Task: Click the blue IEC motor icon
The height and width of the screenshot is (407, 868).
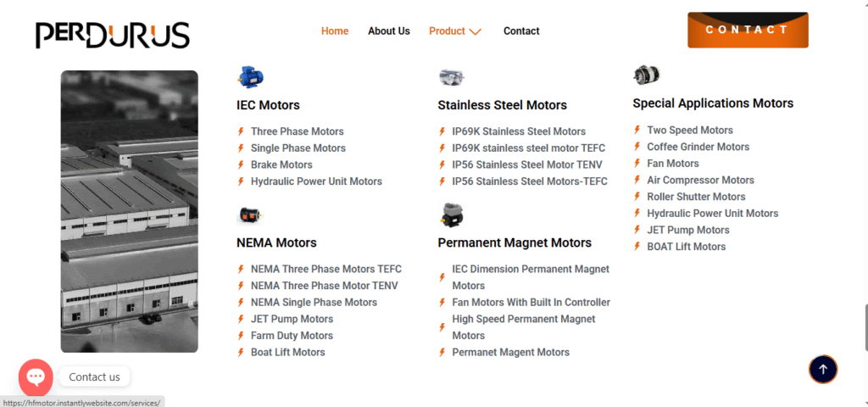Action: [x=250, y=77]
